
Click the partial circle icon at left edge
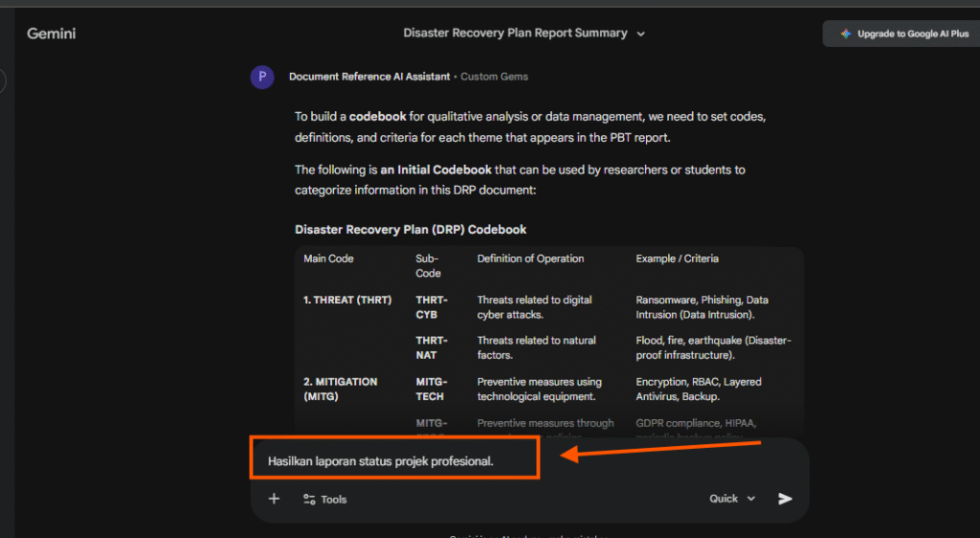tap(3, 80)
